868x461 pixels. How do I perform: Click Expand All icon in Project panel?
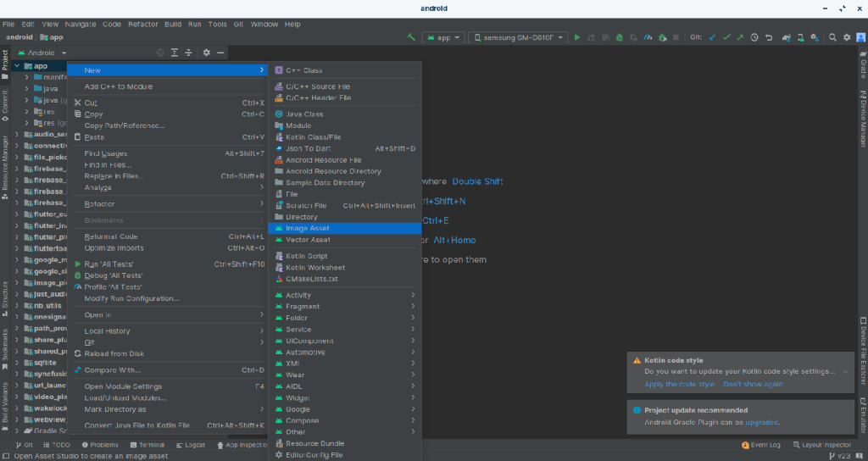click(175, 53)
